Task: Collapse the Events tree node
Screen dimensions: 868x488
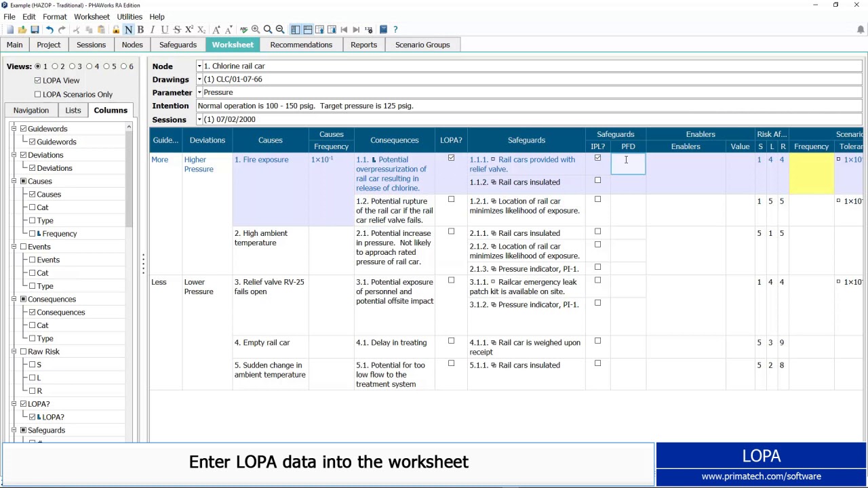Action: point(14,247)
